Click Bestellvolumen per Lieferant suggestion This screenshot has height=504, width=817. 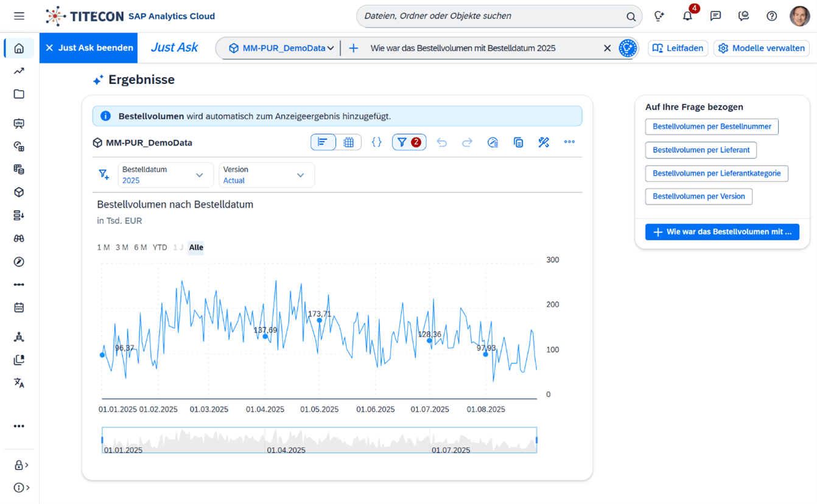[x=701, y=150]
